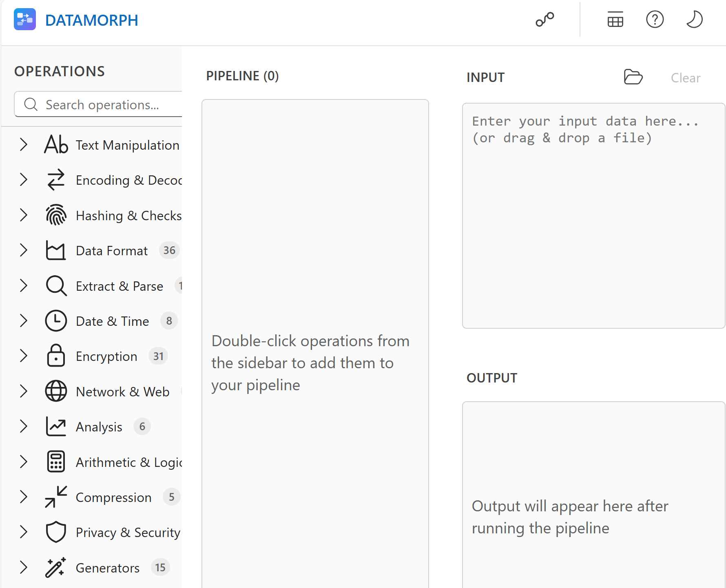Expand the Compression category chevron
The image size is (726, 588).
click(24, 497)
